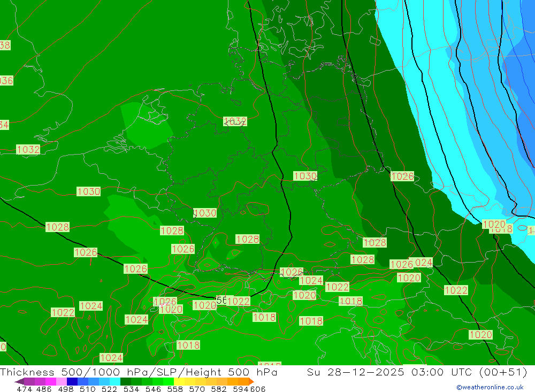
Task: Click the 522 legend value
Action: click(x=109, y=389)
